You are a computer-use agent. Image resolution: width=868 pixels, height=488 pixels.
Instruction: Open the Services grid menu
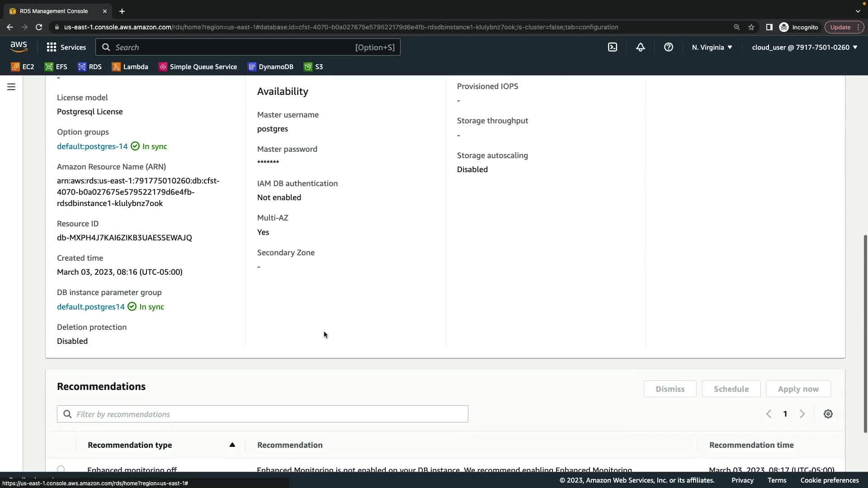coord(66,47)
